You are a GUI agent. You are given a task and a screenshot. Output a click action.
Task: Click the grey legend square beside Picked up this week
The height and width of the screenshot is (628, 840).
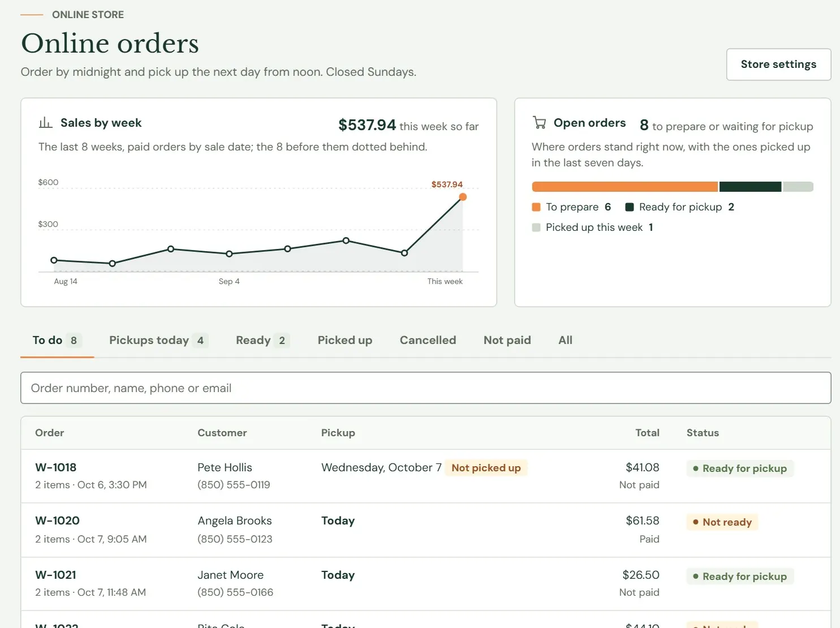coord(536,227)
